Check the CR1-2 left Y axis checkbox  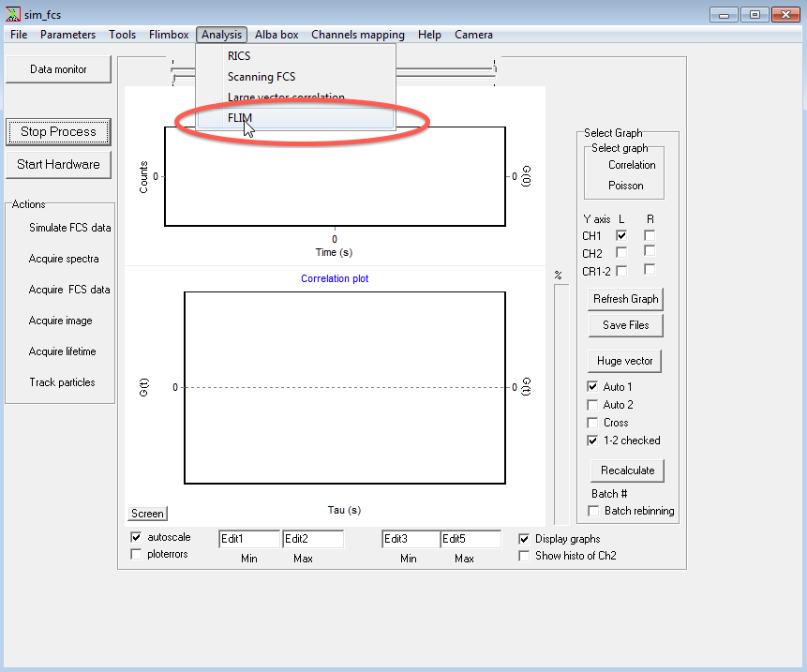pos(621,271)
